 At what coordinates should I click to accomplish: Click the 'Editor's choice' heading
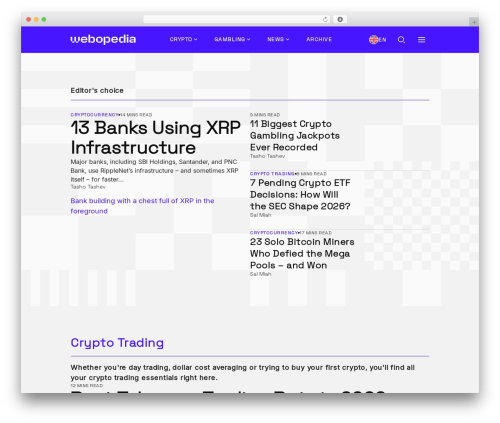97,90
